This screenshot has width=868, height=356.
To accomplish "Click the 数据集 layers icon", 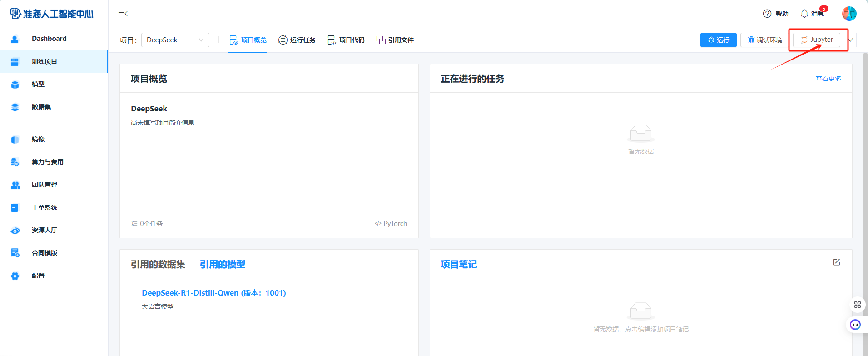I will pyautogui.click(x=15, y=107).
